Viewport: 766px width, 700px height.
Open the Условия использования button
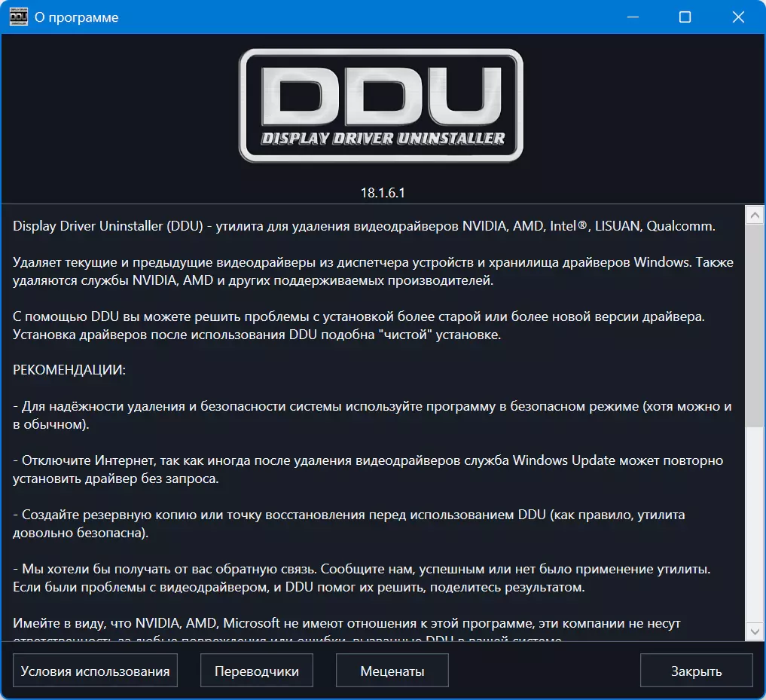coord(95,671)
